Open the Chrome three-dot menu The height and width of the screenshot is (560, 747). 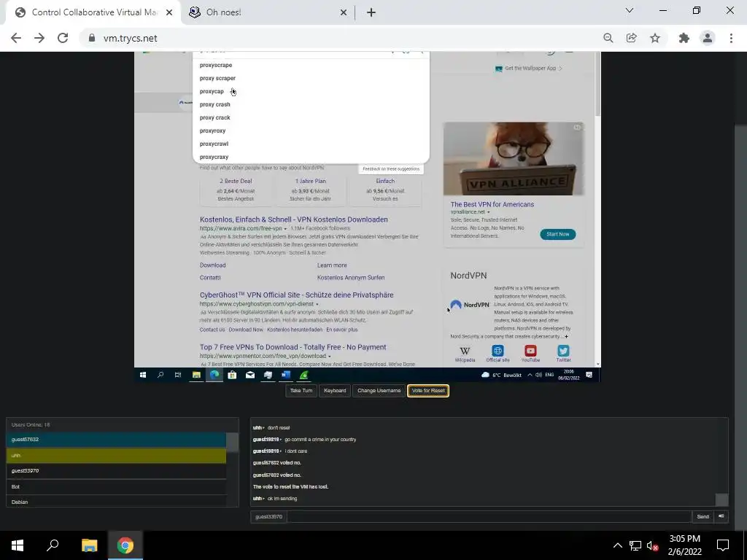[731, 38]
